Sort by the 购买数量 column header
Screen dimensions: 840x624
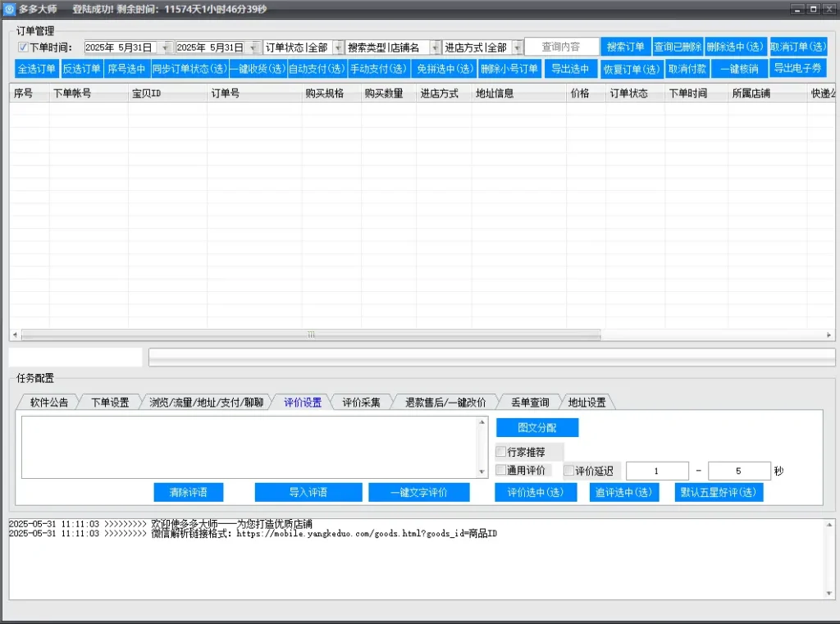[388, 93]
